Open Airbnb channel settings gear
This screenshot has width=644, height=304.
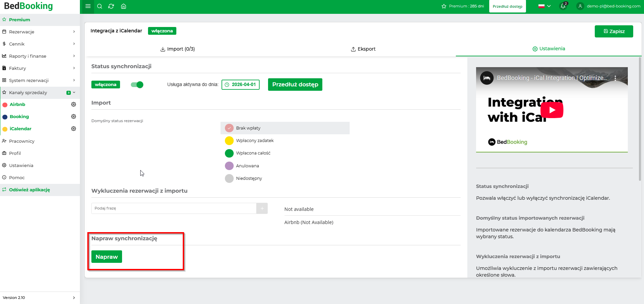pos(74,104)
